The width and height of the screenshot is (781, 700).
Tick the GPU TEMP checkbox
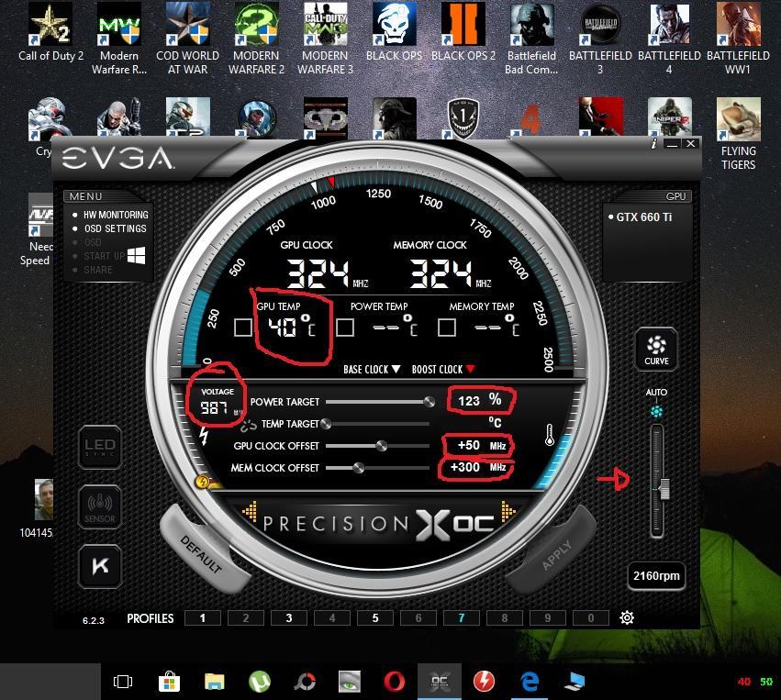click(x=242, y=328)
